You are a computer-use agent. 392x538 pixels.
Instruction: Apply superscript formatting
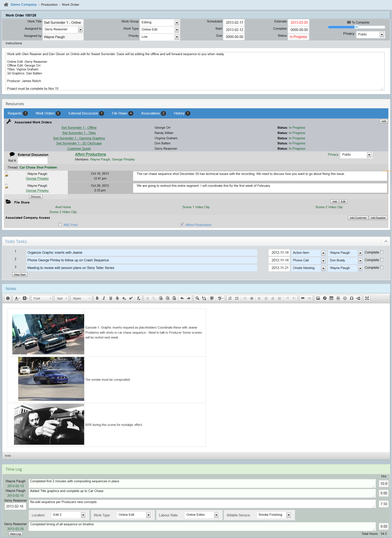[131, 298]
